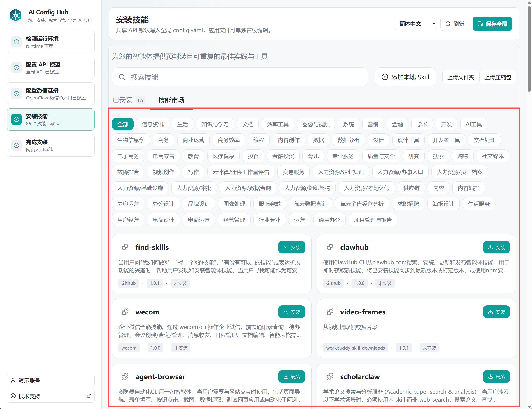This screenshot has height=409, width=532.
Task: Click the green check icon beside 安装技能
Action: coord(16,119)
